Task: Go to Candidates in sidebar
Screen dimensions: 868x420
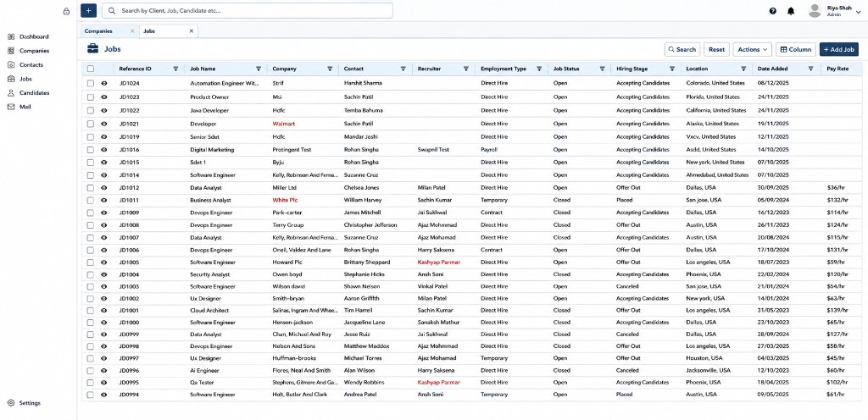Action: coord(34,93)
